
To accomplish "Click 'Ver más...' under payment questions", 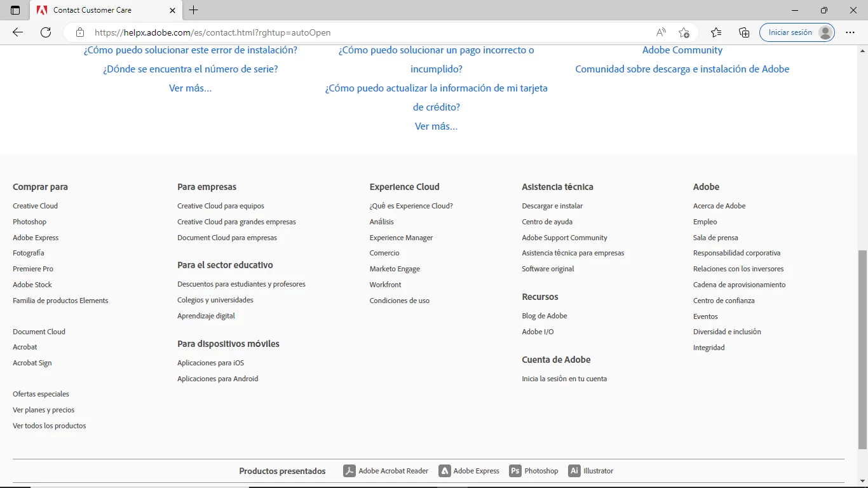I will coord(437,126).
